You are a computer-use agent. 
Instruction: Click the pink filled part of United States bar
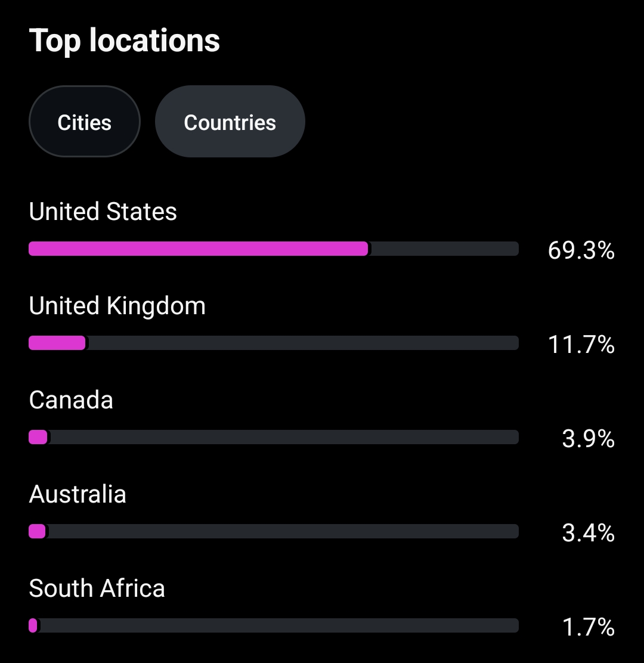[198, 249]
